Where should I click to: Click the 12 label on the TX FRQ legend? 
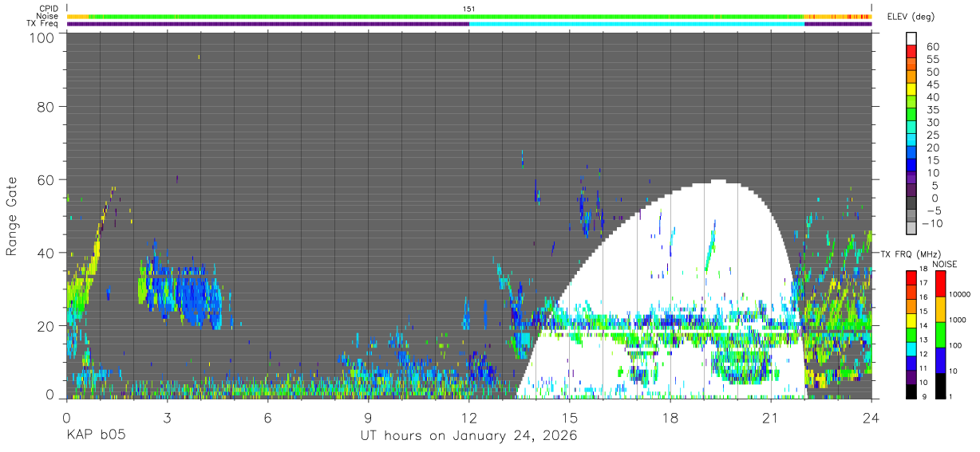923,354
